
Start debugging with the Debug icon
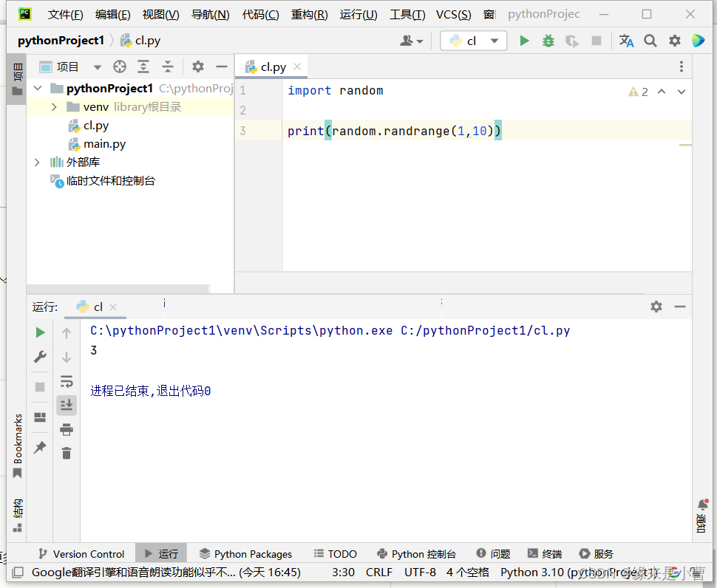(548, 41)
